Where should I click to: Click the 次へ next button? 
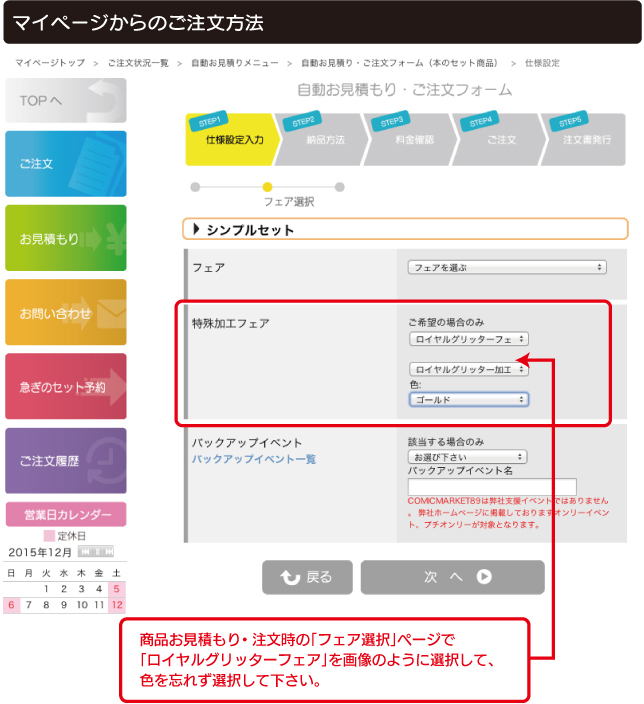pos(453,577)
